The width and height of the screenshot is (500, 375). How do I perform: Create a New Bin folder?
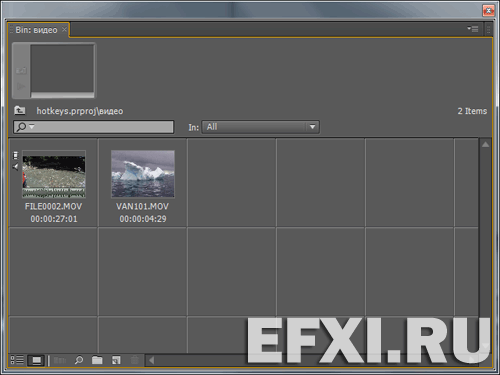[97, 360]
